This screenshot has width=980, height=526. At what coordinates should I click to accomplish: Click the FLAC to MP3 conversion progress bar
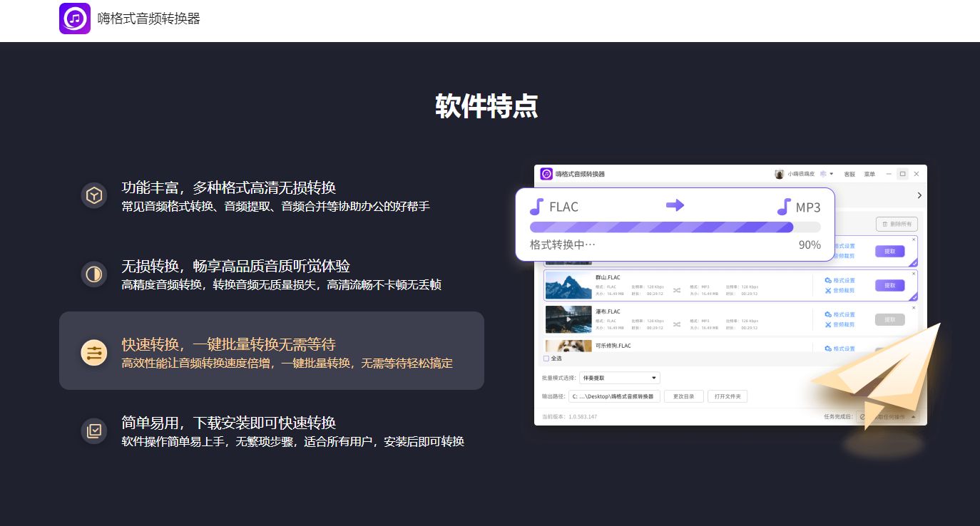[675, 227]
